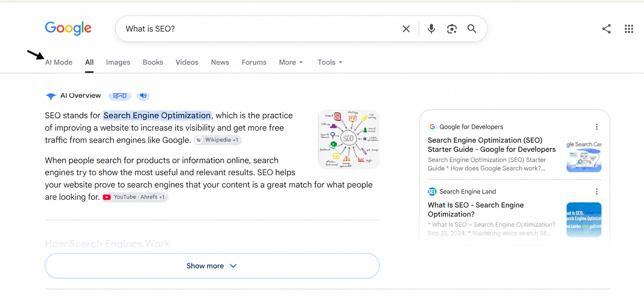The width and height of the screenshot is (644, 299).
Task: Click the share icon in the top right
Action: [607, 29]
